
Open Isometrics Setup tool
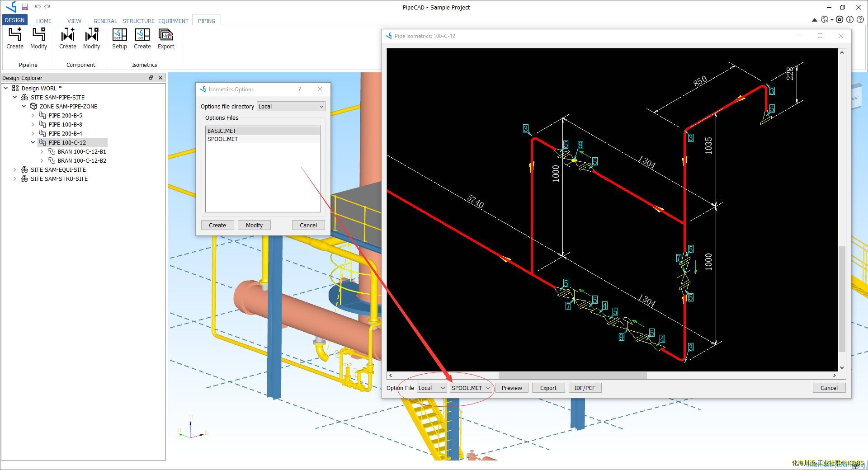tap(119, 38)
